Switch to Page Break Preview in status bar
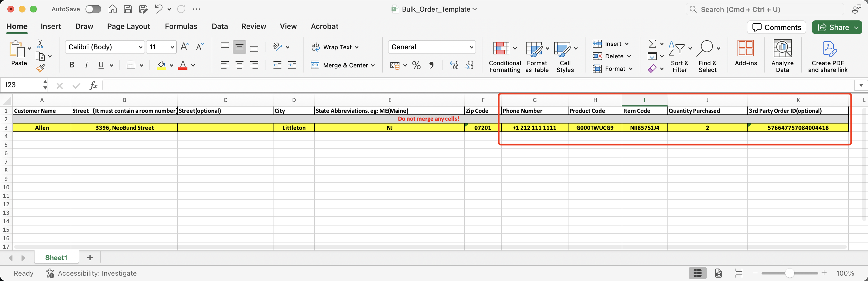Image resolution: width=868 pixels, height=281 pixels. (739, 273)
